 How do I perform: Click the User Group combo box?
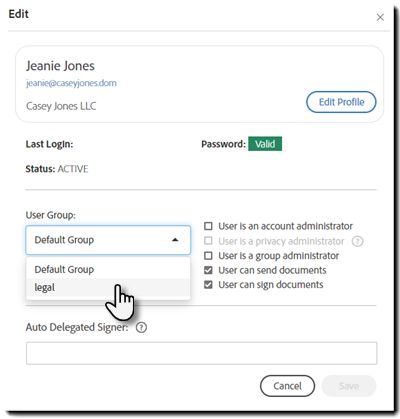tap(108, 240)
